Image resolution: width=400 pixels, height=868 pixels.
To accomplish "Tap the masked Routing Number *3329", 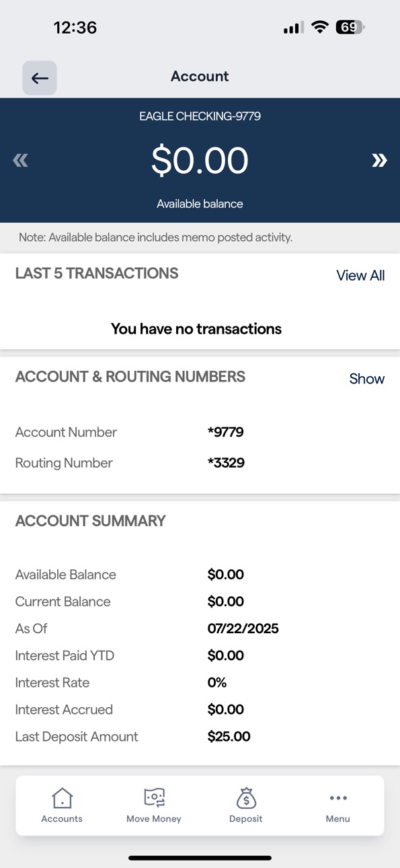I will [226, 463].
